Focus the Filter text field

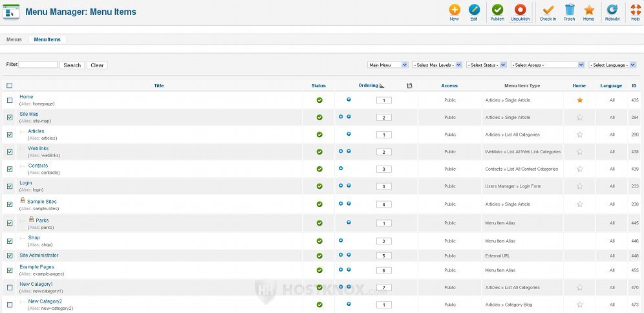click(x=38, y=65)
